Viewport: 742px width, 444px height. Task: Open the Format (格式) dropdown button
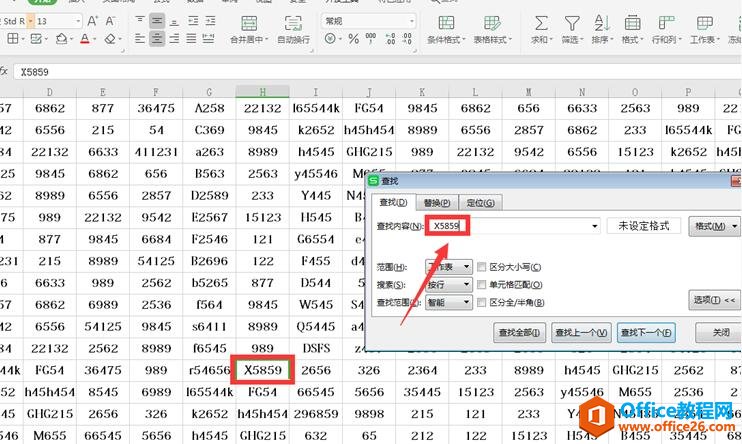click(715, 226)
